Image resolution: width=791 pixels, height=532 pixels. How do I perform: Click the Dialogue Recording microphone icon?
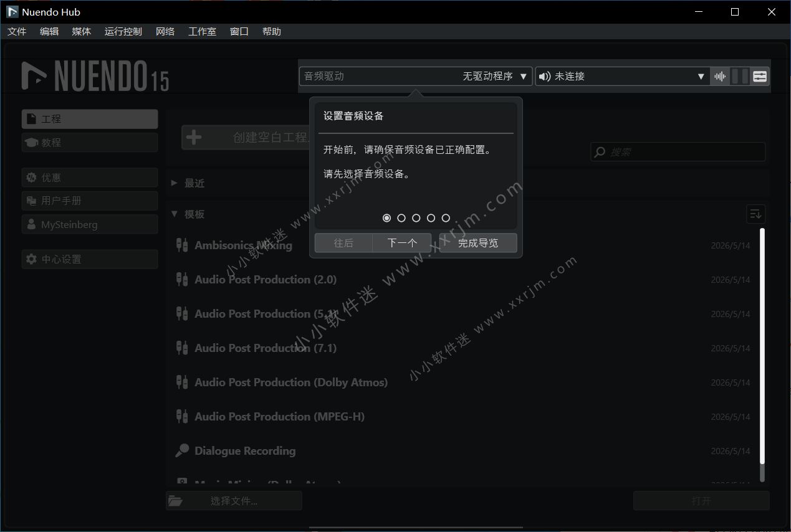(x=182, y=450)
